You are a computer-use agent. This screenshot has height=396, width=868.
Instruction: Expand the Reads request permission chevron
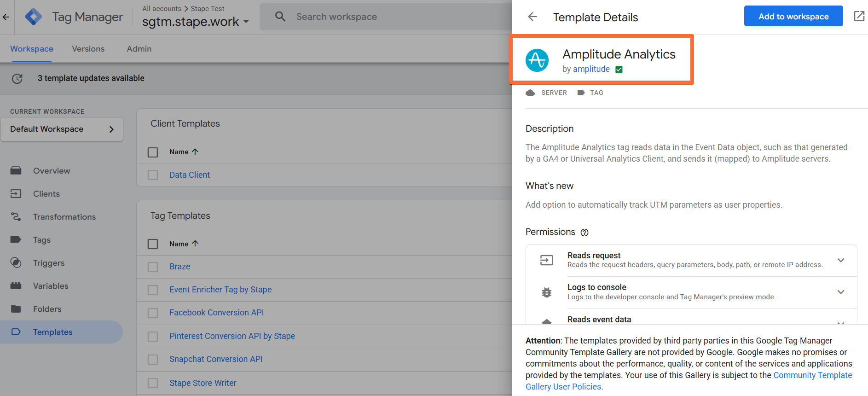coord(841,260)
